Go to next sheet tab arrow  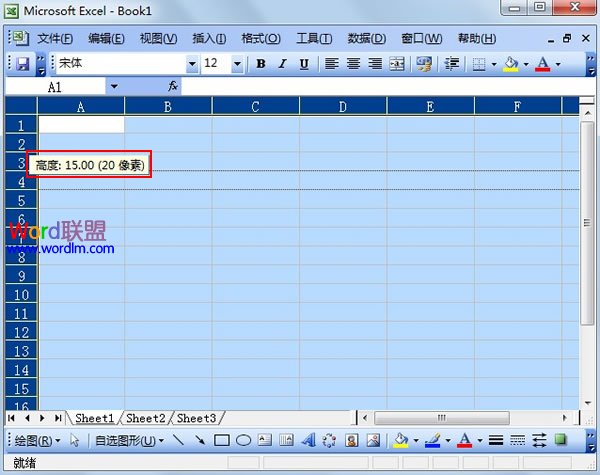(42, 418)
